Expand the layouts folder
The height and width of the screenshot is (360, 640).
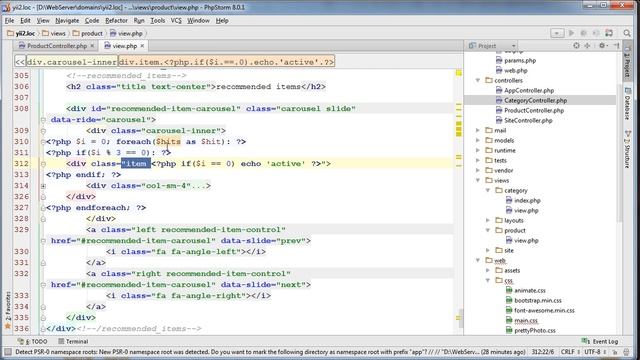[488, 220]
